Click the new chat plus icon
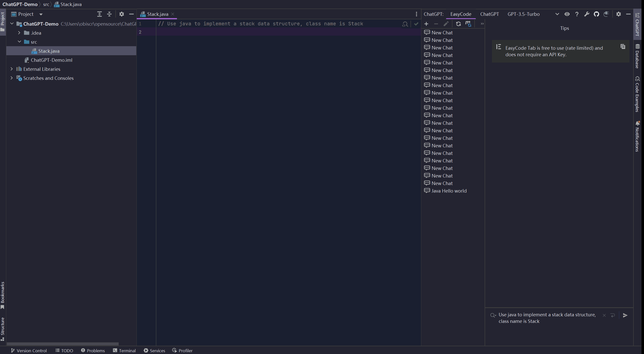 [x=426, y=24]
